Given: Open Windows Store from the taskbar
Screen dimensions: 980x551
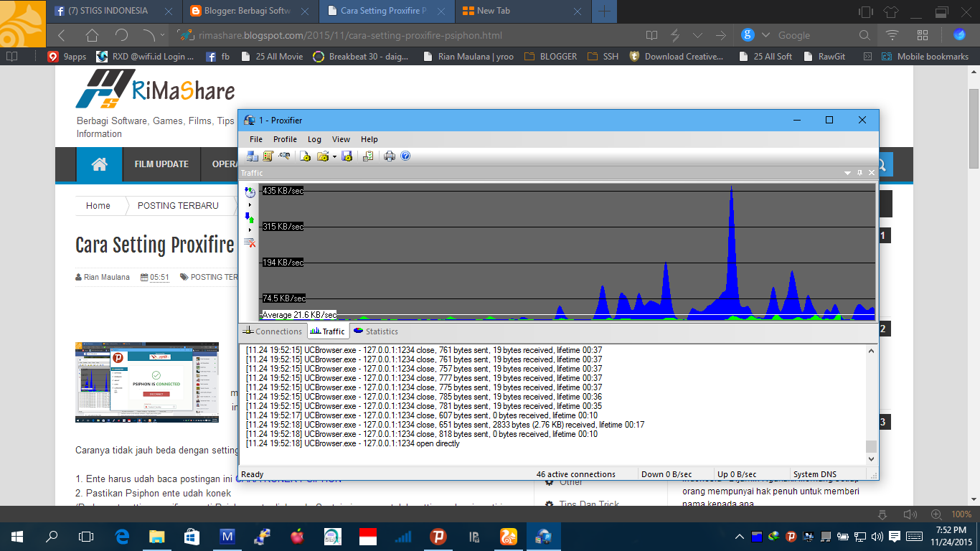Looking at the screenshot, I should [x=192, y=536].
